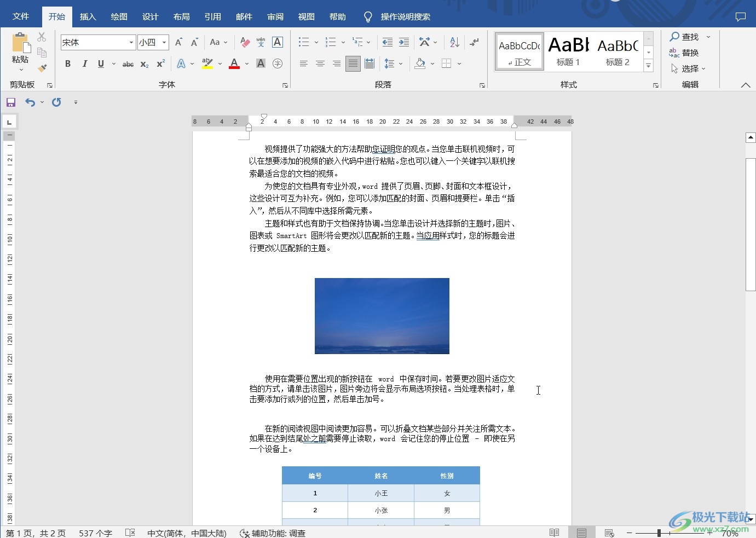The image size is (756, 538).
Task: Apply strikethrough formatting
Action: (x=128, y=64)
